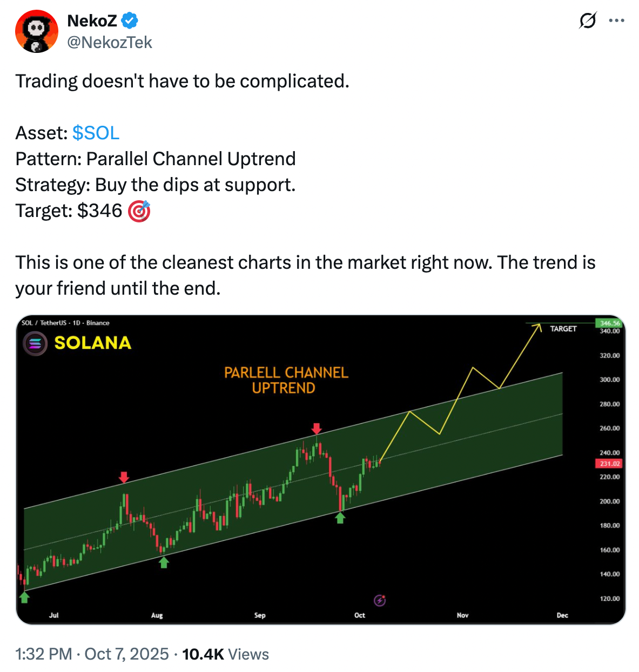This screenshot has width=639, height=672.
Task: Open the three-dot more options menu
Action: [x=616, y=21]
